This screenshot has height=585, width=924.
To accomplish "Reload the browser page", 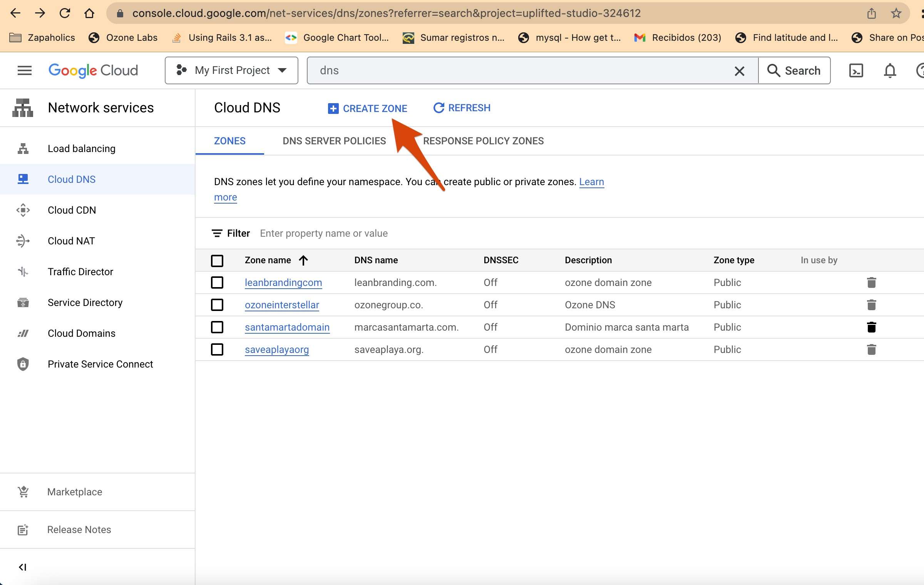I will pyautogui.click(x=65, y=13).
